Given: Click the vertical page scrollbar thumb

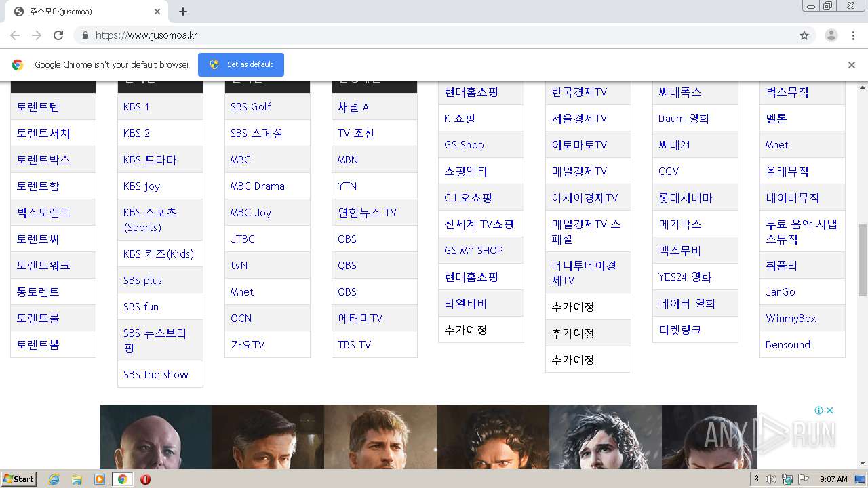Looking at the screenshot, I should point(863,260).
